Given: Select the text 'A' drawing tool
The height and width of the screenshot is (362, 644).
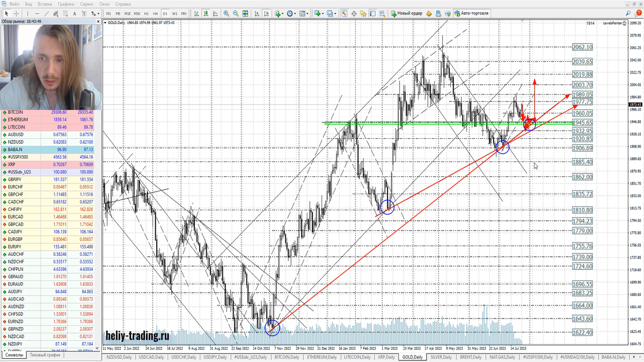Looking at the screenshot, I should (x=75, y=13).
